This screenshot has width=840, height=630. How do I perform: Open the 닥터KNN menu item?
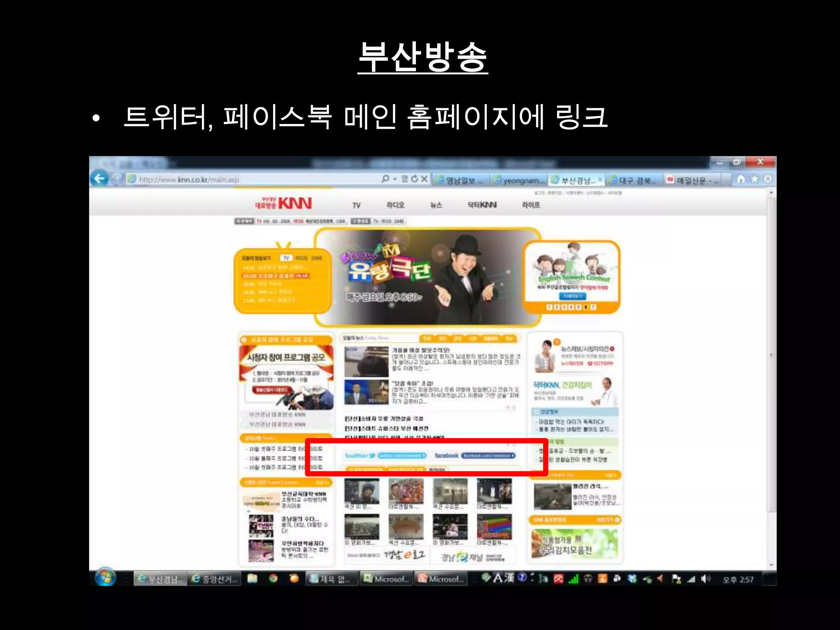tap(482, 205)
